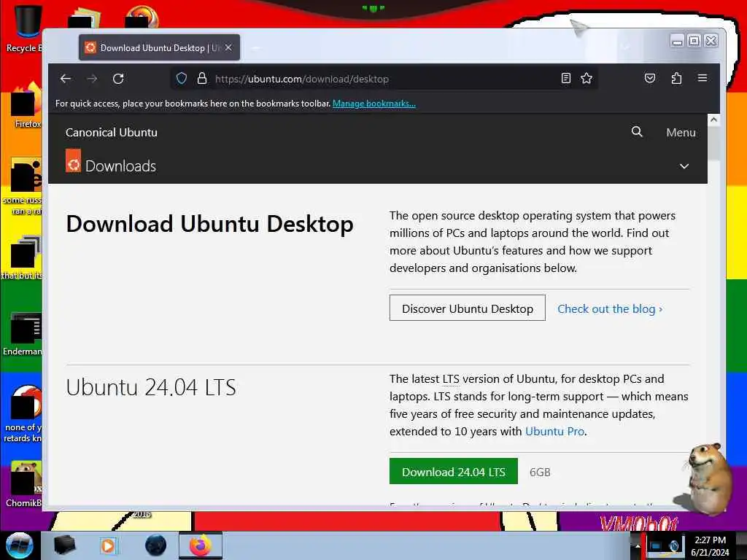Click the speaker volume tray icon
747x560 pixels.
tap(674, 545)
